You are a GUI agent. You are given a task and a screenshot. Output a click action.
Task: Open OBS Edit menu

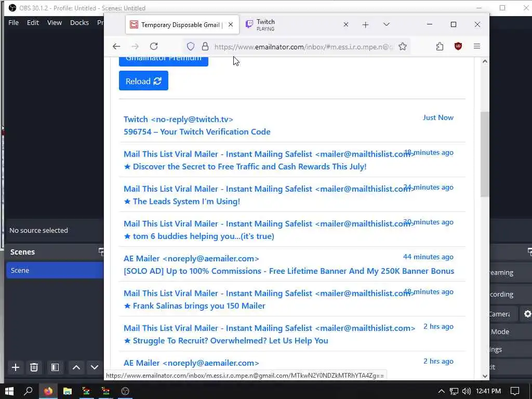click(33, 23)
